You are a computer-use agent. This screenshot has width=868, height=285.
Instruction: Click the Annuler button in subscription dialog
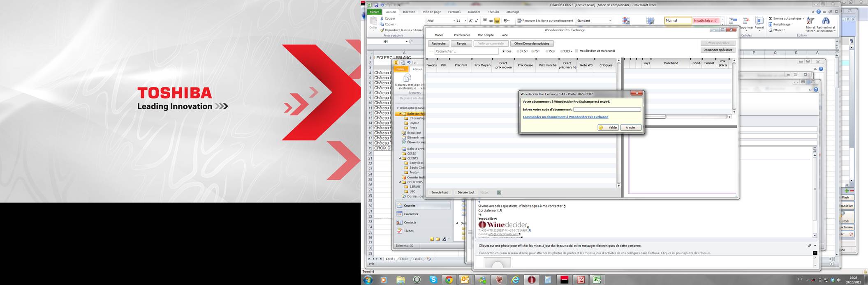point(631,127)
